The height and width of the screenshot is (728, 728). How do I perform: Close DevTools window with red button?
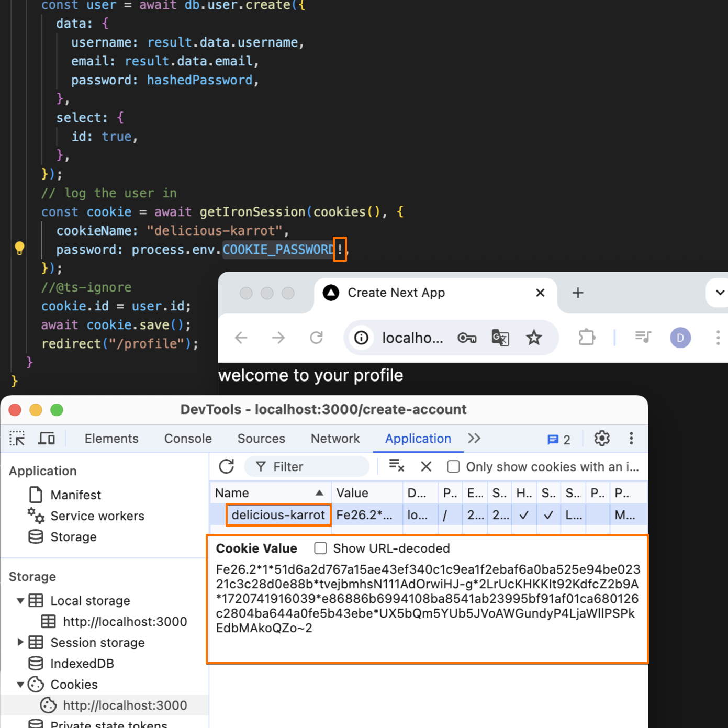tap(15, 410)
